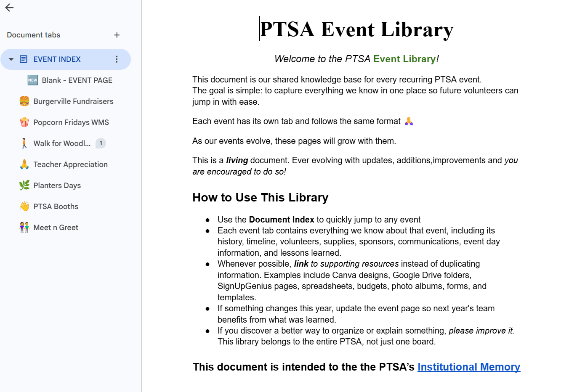Screen dimensions: 569x392
Task: Click the back arrow to close tabs panel
Action: tap(9, 8)
